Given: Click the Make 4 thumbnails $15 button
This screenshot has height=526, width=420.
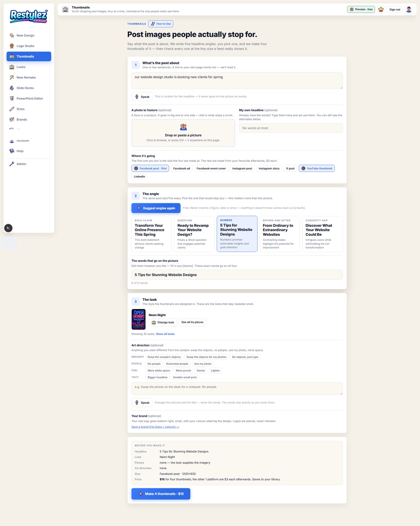Looking at the screenshot, I should pyautogui.click(x=161, y=494).
